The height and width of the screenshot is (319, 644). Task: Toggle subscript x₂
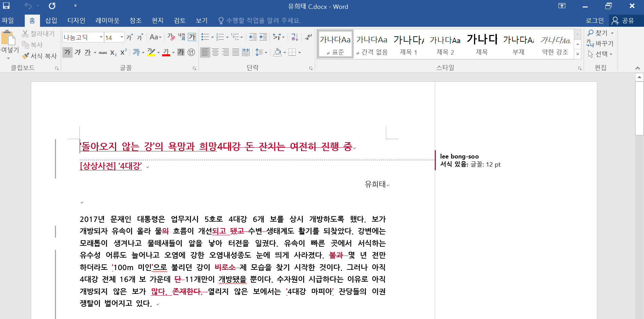point(114,52)
